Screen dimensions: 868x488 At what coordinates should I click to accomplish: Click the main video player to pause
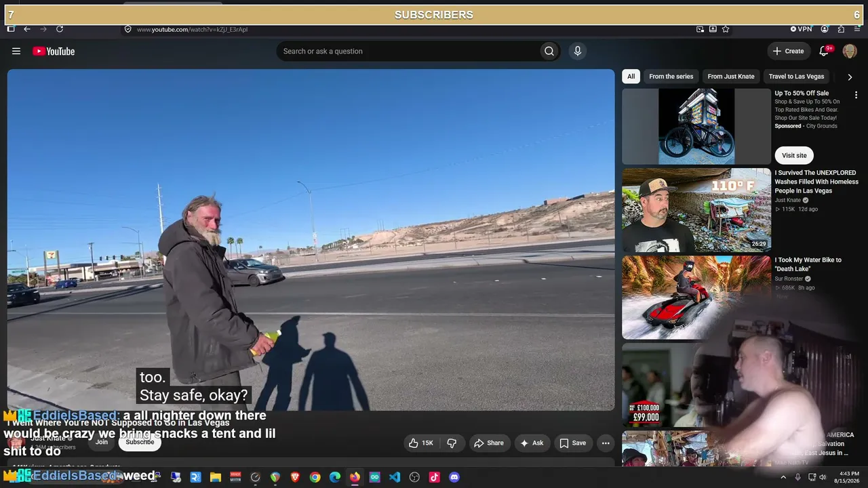point(311,240)
